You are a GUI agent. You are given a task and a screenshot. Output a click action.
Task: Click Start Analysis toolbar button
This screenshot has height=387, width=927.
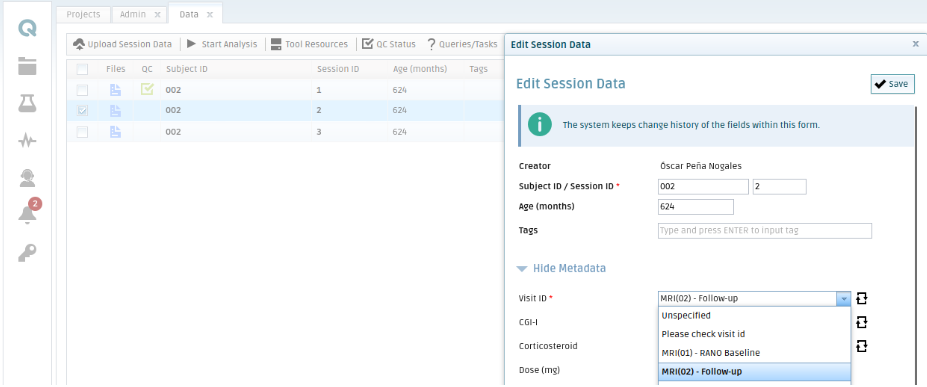[x=222, y=44]
